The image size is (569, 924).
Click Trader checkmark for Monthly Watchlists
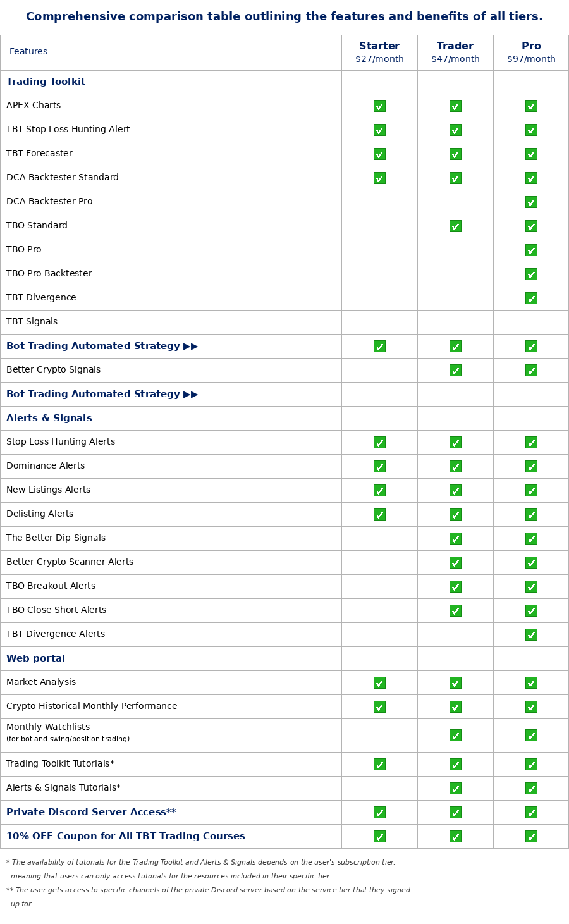coord(455,735)
